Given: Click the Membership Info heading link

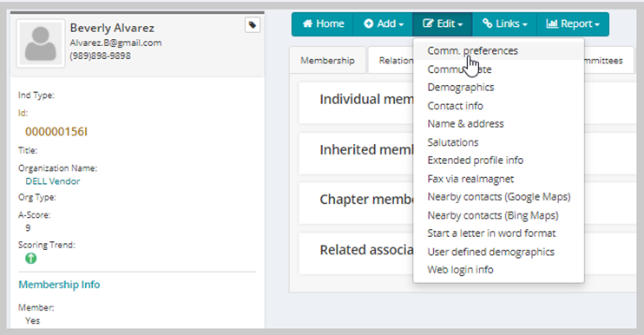Looking at the screenshot, I should pyautogui.click(x=59, y=285).
